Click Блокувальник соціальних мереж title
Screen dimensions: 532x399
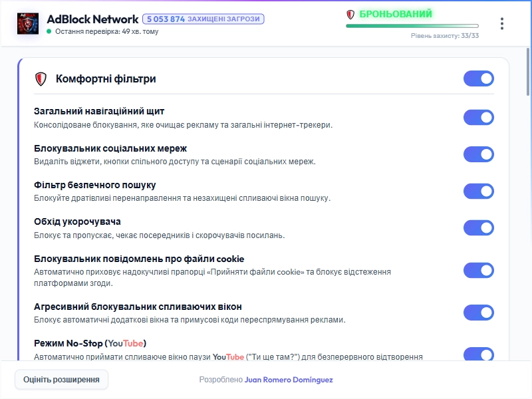click(x=110, y=148)
